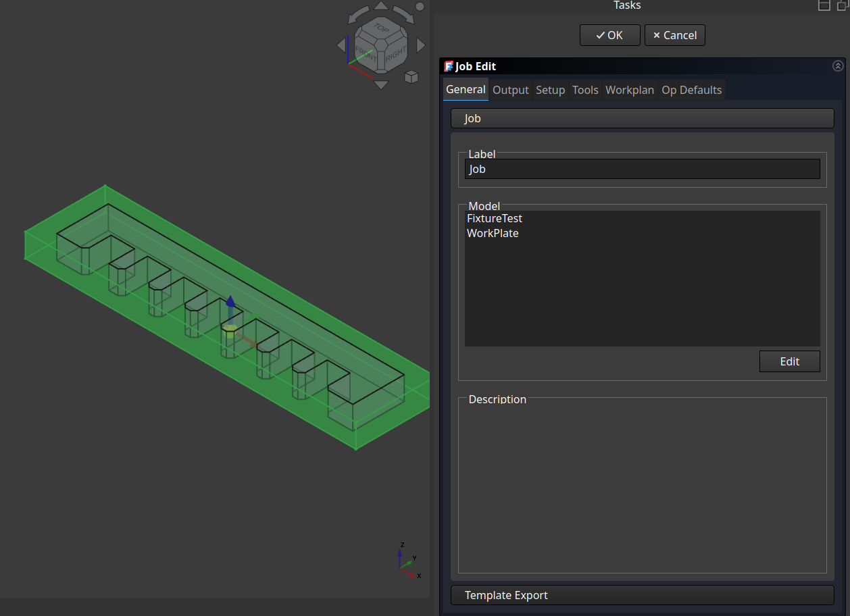Click the Job Edit FreeCAD logo icon
The width and height of the screenshot is (850, 616).
click(x=449, y=66)
